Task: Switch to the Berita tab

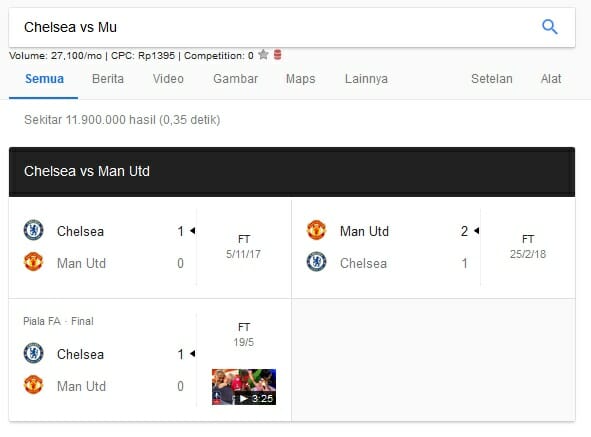Action: [x=108, y=79]
